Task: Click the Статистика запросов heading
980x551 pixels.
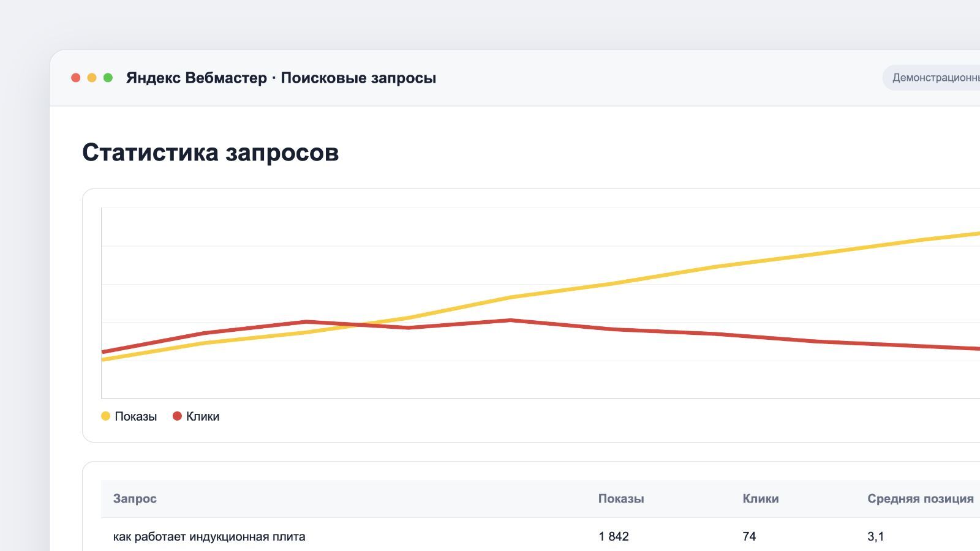Action: click(211, 152)
